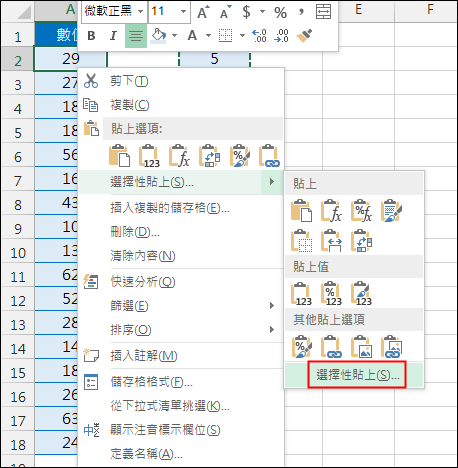The width and height of the screenshot is (458, 468).
Task: Apply accounting number format dollar icon
Action: [x=246, y=12]
